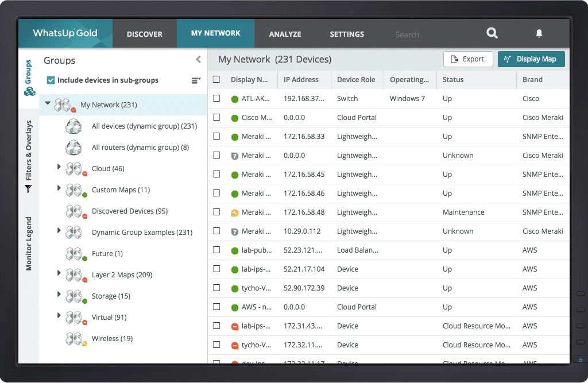
Task: Collapse the Groups panel with the chevron
Action: (x=198, y=60)
